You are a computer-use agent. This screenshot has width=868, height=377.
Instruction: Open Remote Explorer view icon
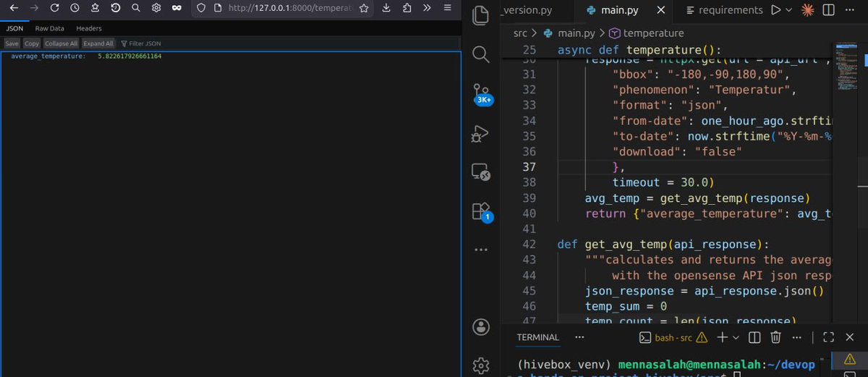coord(480,172)
